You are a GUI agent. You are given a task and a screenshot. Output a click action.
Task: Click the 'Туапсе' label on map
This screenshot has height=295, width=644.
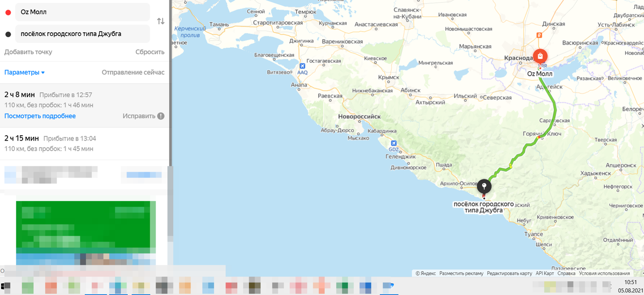pos(533,234)
